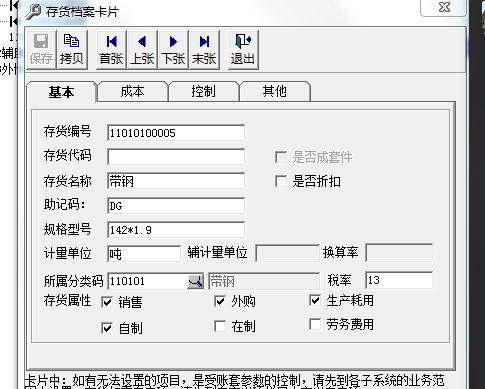485x389 pixels.
Task: Click the key icon in the title bar
Action: click(33, 12)
